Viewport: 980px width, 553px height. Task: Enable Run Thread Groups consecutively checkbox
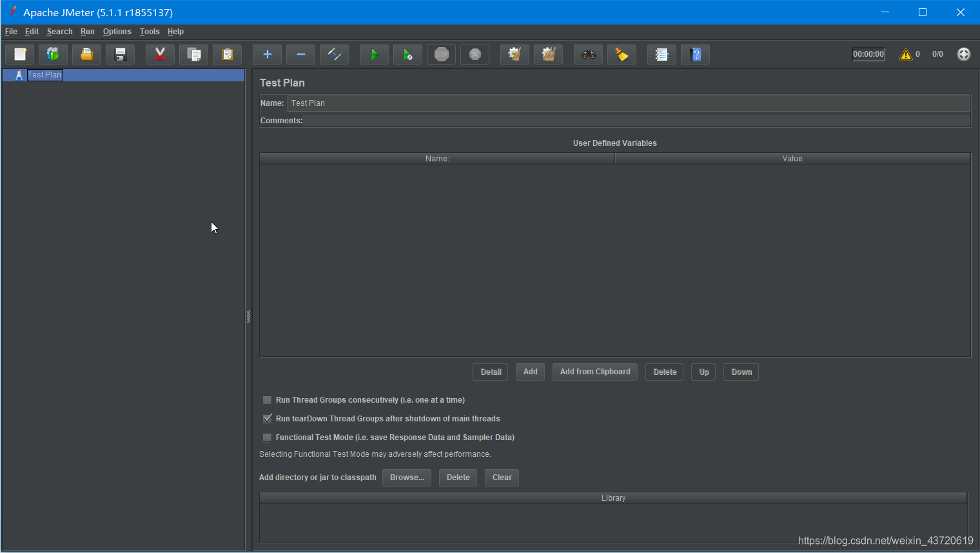coord(267,400)
